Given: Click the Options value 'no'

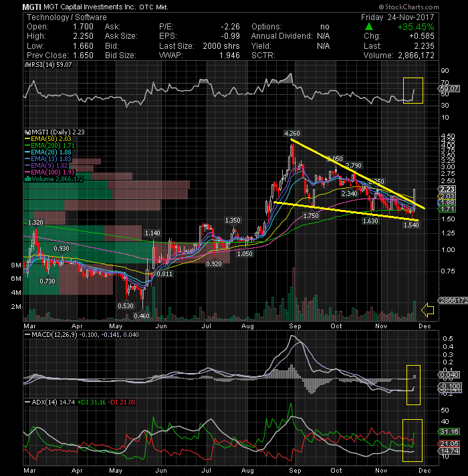Looking at the screenshot, I should [325, 27].
